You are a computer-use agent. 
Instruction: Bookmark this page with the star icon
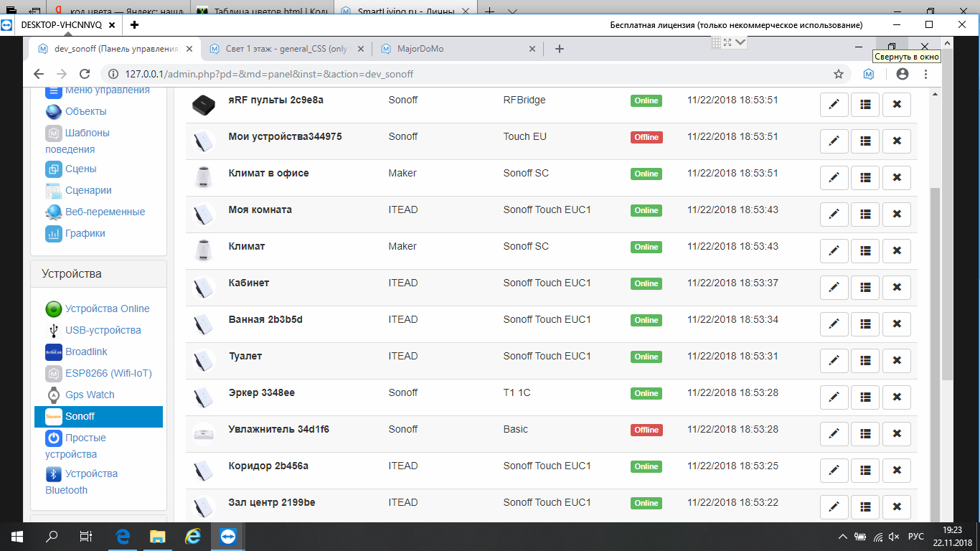pyautogui.click(x=839, y=74)
